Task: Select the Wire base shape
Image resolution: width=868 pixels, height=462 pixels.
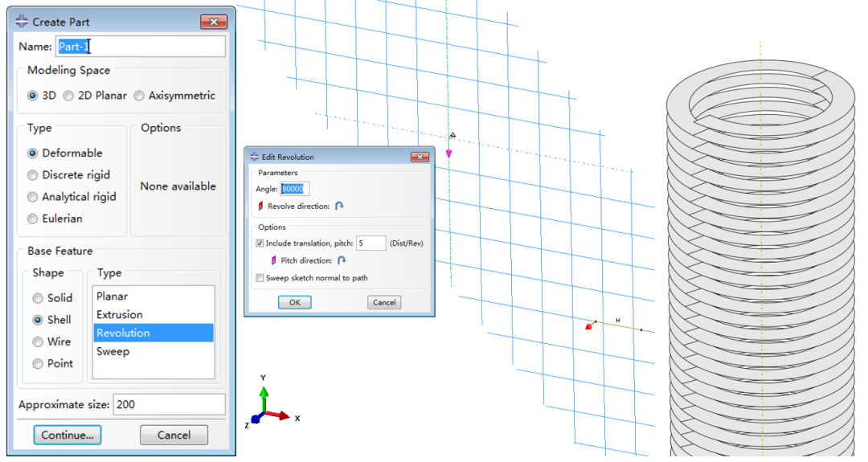Action: 38,342
